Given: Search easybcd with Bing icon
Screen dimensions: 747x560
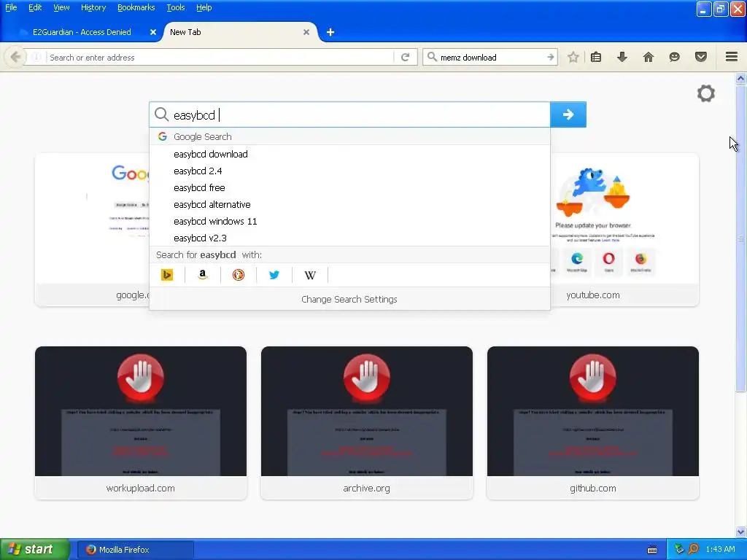Looking at the screenshot, I should coord(167,275).
